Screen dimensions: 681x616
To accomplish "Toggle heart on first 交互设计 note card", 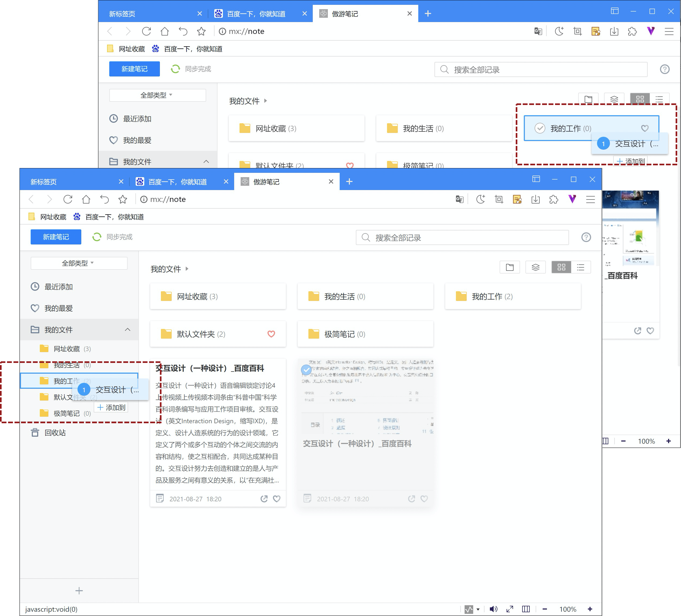I will click(277, 499).
